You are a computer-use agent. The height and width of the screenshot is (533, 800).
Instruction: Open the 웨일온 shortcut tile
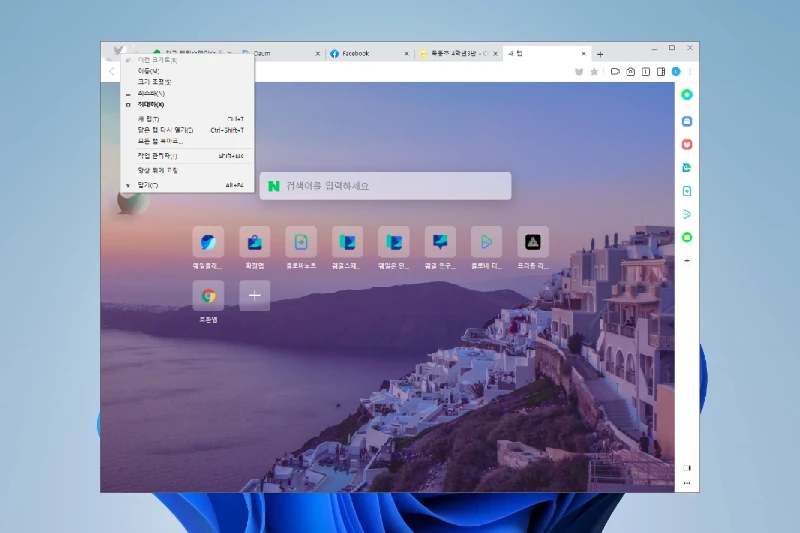[394, 242]
